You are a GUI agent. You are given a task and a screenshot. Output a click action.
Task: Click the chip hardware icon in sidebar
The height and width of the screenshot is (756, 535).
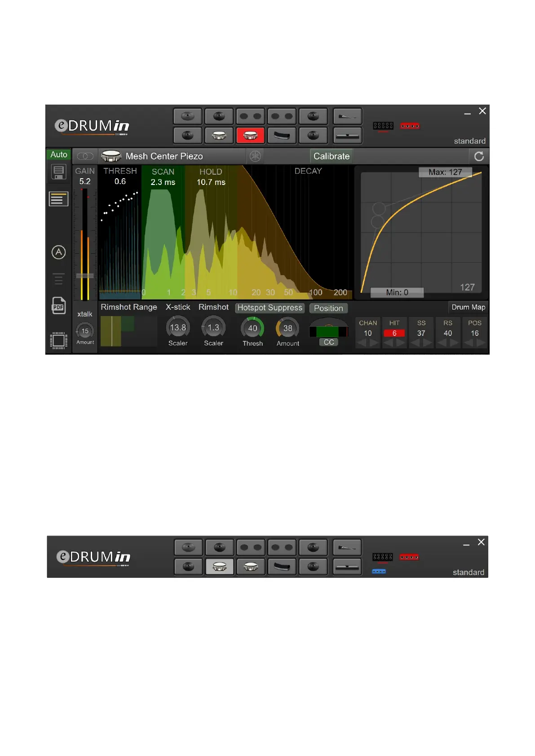pyautogui.click(x=58, y=341)
